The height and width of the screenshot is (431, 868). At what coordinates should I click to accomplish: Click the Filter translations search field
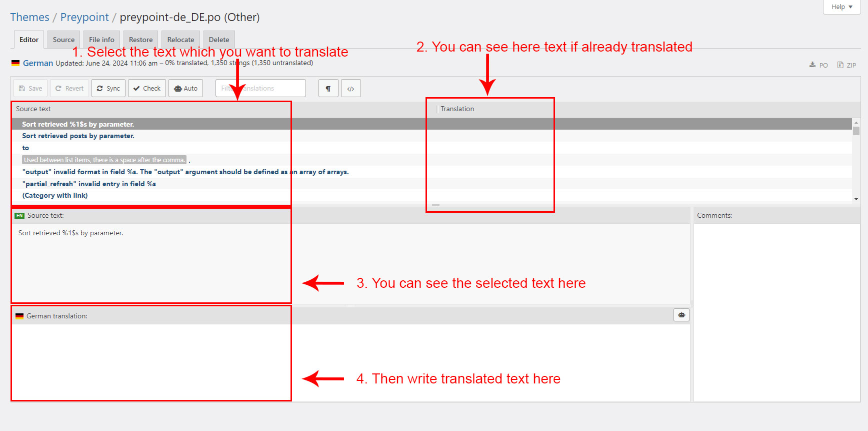click(x=260, y=88)
